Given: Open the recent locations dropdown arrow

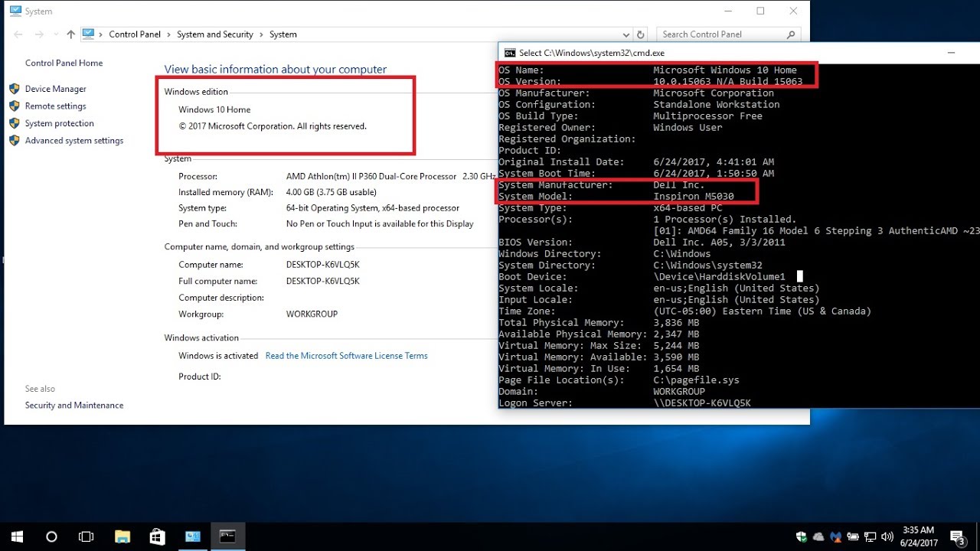Looking at the screenshot, I should [x=55, y=34].
